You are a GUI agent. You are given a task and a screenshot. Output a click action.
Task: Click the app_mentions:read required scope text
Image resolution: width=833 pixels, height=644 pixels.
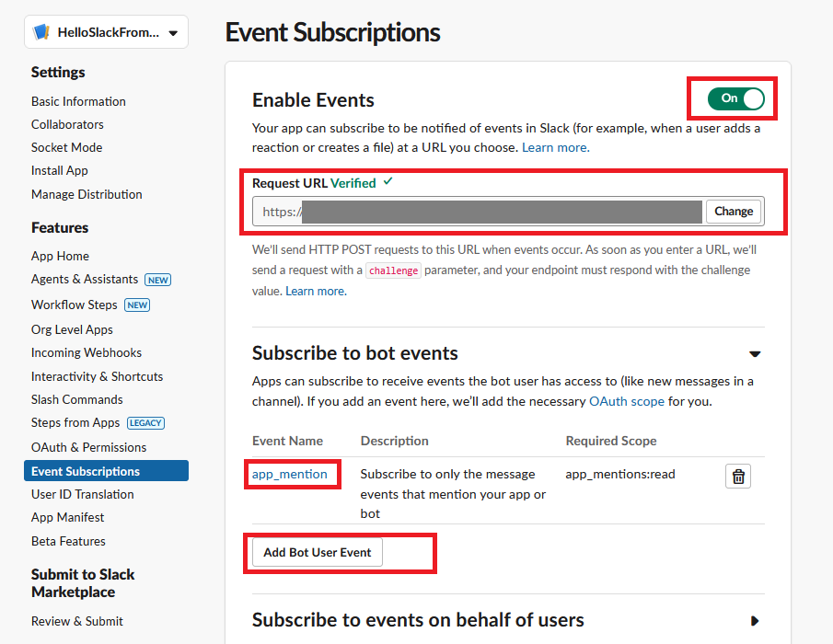click(x=620, y=474)
